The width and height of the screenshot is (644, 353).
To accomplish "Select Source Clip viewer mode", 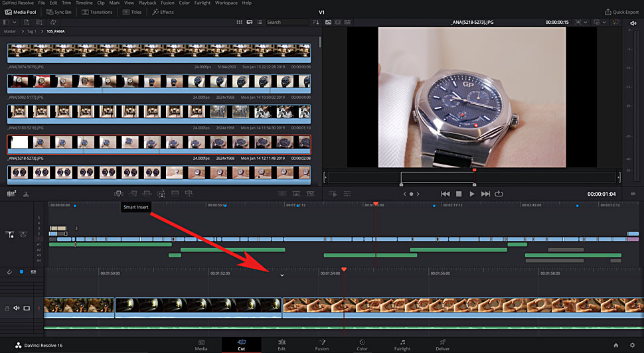I will coord(328,22).
